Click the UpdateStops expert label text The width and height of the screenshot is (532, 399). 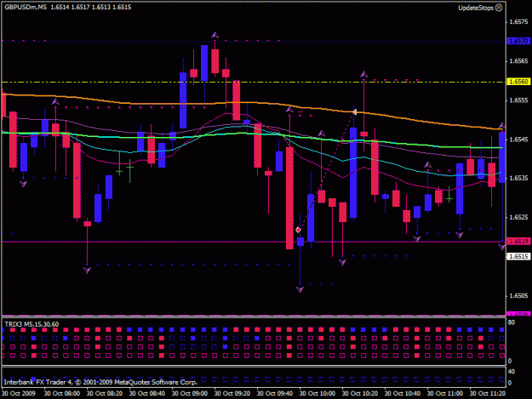coord(476,8)
